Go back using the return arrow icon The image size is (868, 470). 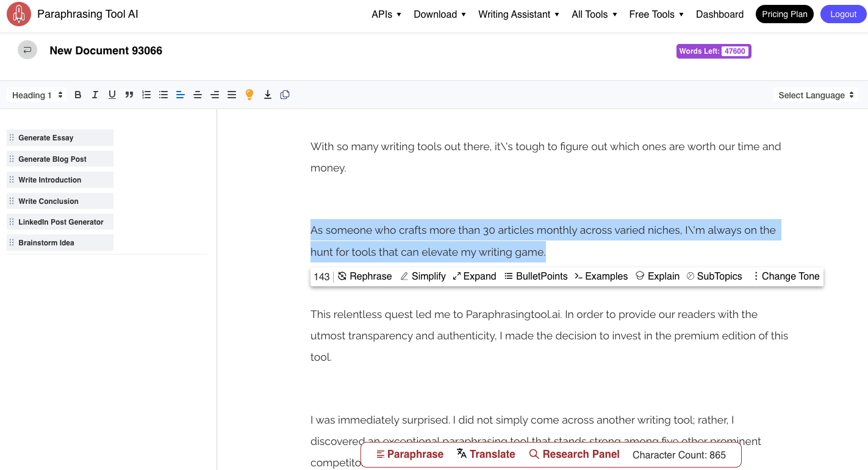pyautogui.click(x=27, y=50)
